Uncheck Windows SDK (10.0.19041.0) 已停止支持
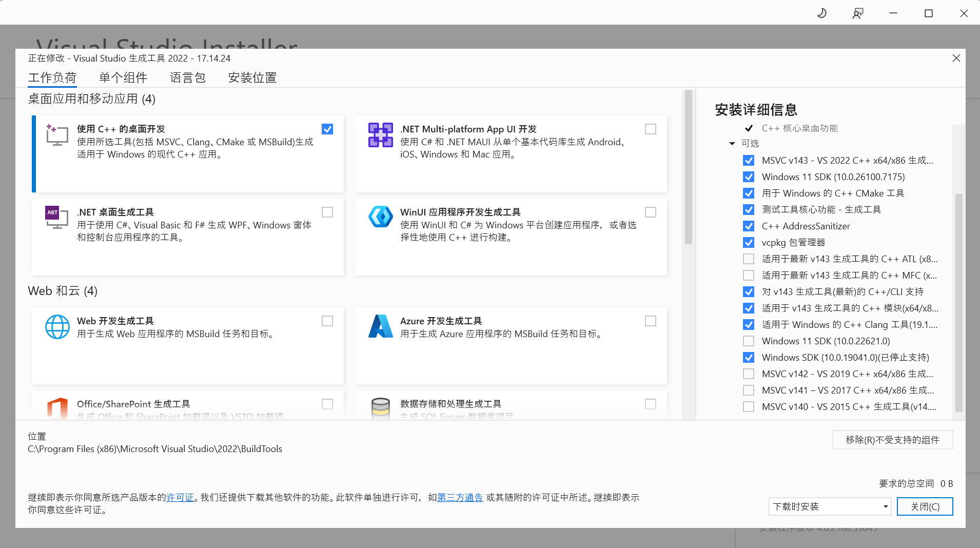The height and width of the screenshot is (548, 980). 749,358
